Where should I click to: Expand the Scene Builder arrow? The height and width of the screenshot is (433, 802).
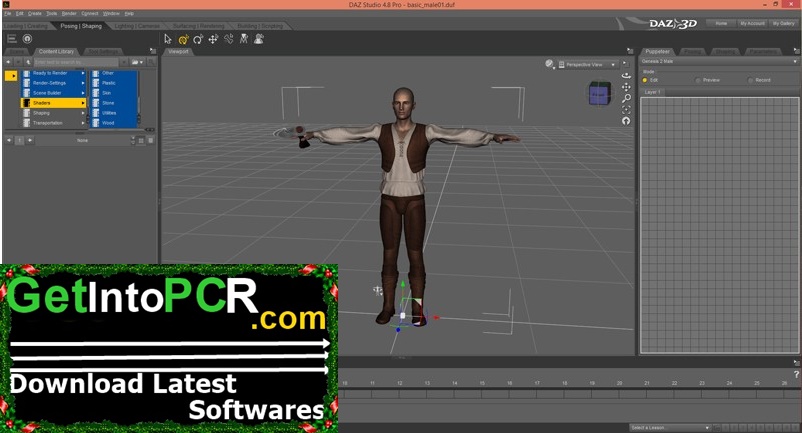click(x=83, y=93)
